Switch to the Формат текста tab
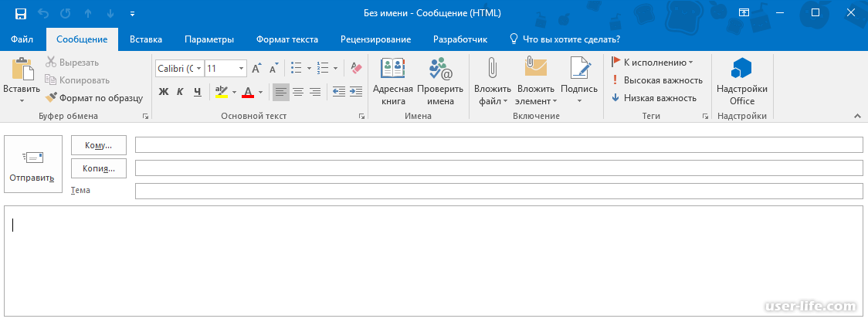Image resolution: width=868 pixels, height=322 pixels. coord(287,39)
